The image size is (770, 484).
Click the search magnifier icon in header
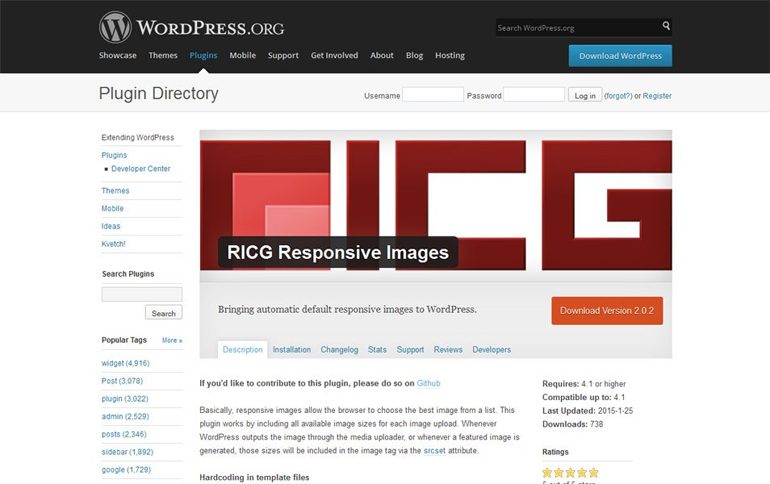(666, 26)
